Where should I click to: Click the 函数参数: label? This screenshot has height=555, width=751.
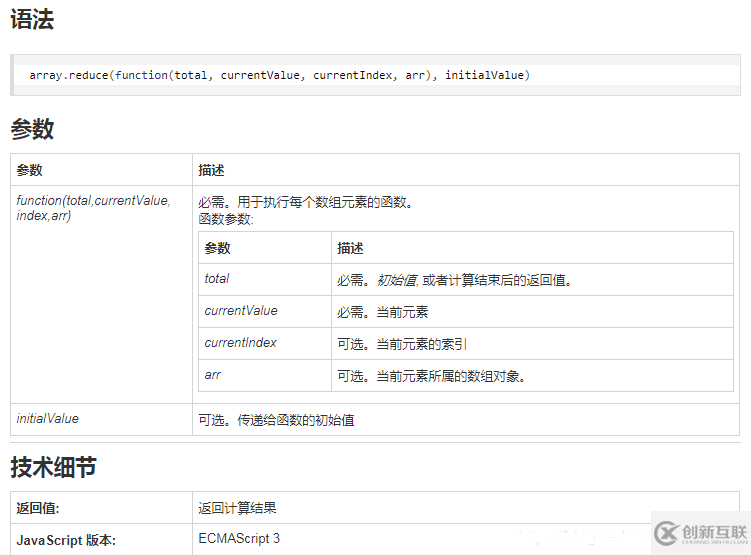click(226, 219)
